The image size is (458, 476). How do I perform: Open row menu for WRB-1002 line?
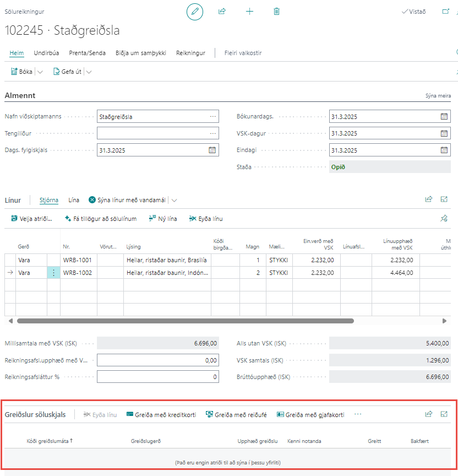pyautogui.click(x=53, y=273)
